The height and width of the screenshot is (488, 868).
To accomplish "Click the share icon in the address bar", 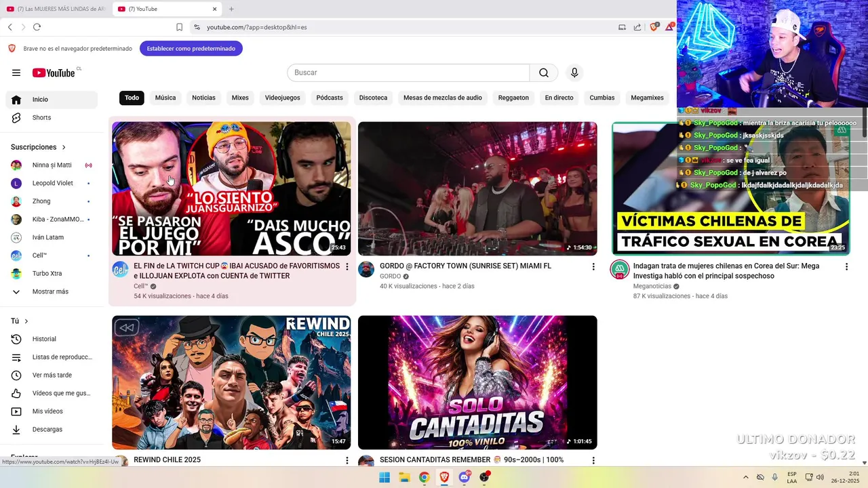I will tap(637, 27).
